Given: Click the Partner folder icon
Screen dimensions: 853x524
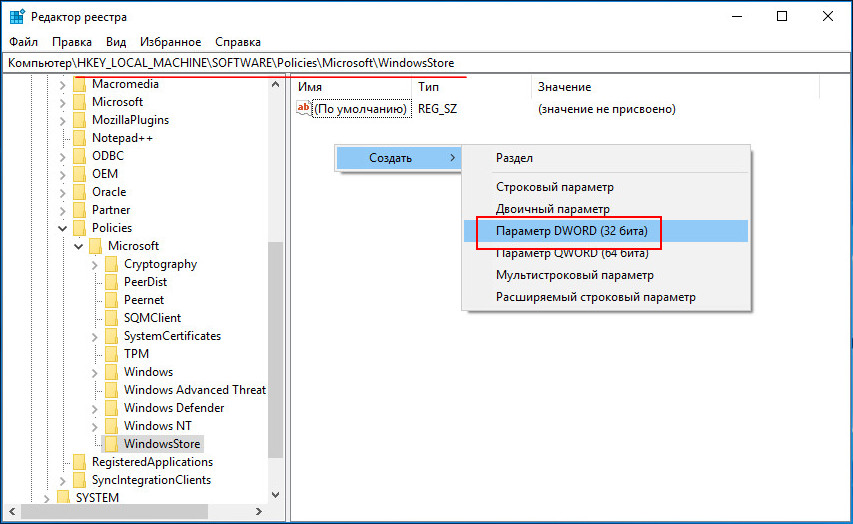Looking at the screenshot, I should coord(79,210).
